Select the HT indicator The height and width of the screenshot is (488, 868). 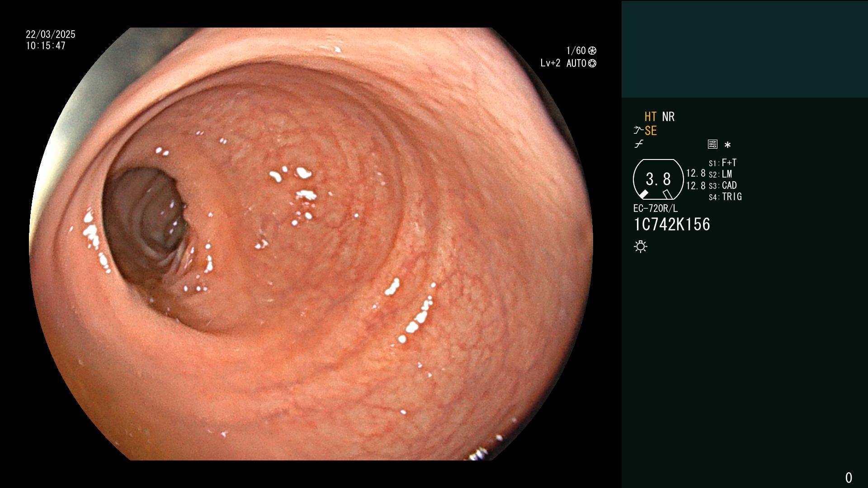point(651,117)
